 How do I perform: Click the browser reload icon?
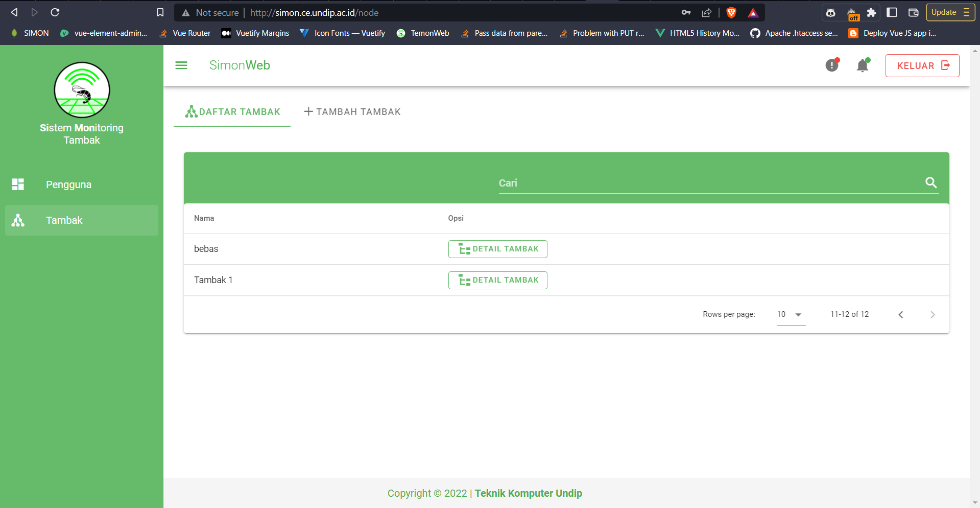55,12
